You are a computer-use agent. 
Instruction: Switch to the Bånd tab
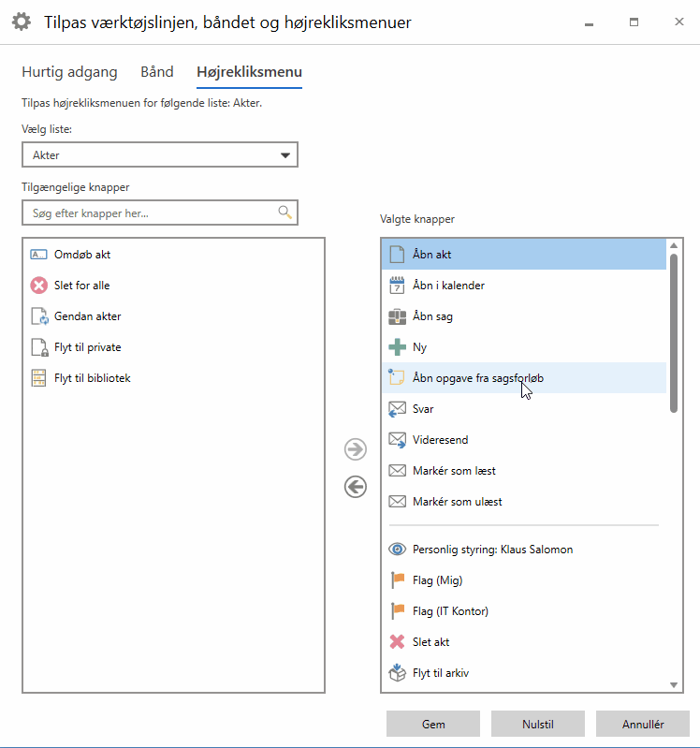click(x=157, y=71)
